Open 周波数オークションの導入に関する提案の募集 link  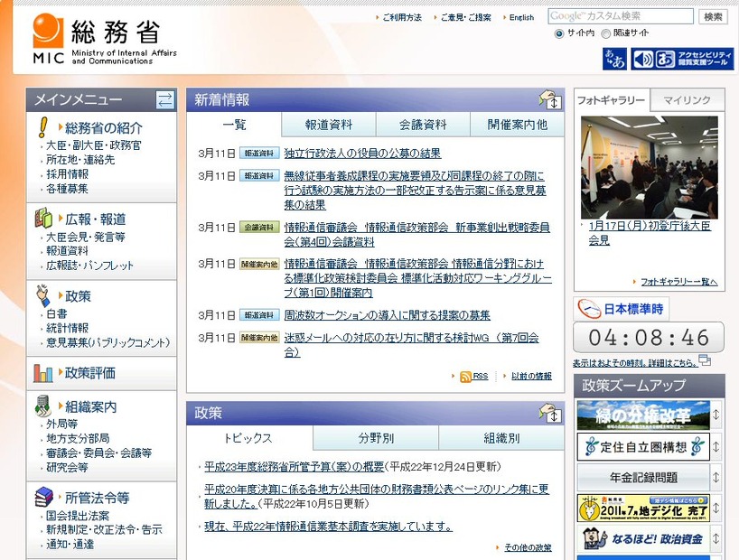387,315
